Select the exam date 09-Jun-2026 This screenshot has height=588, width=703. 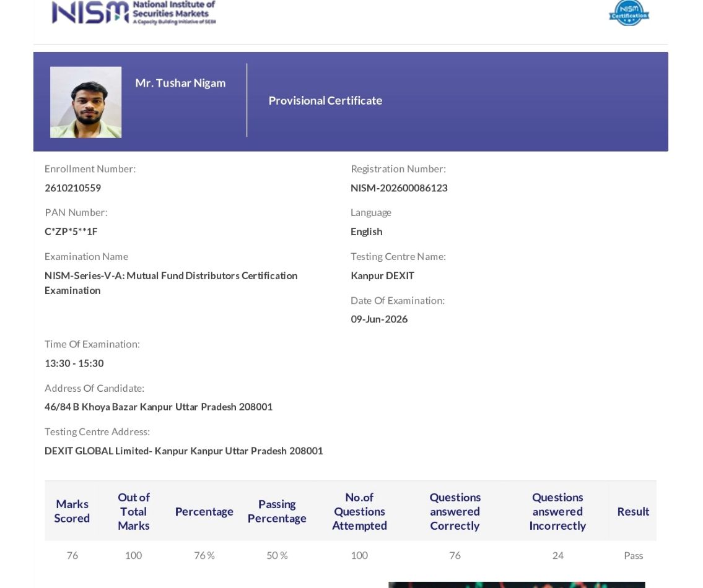click(x=379, y=319)
